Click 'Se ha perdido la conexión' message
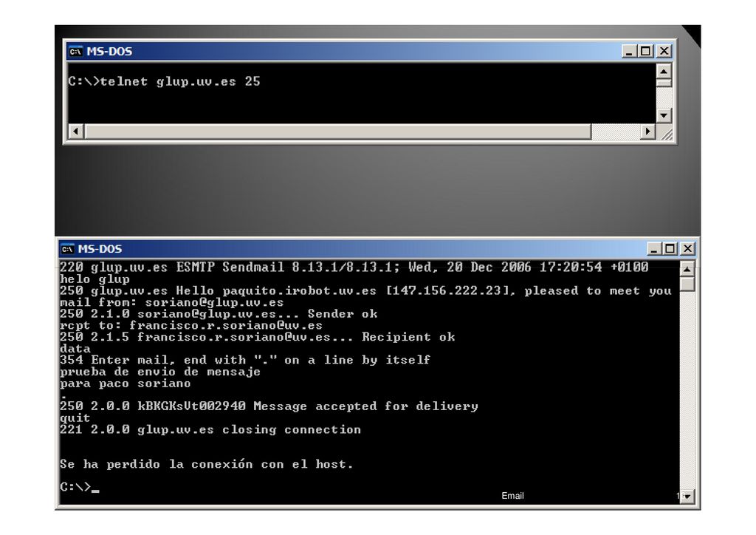 pyautogui.click(x=207, y=465)
